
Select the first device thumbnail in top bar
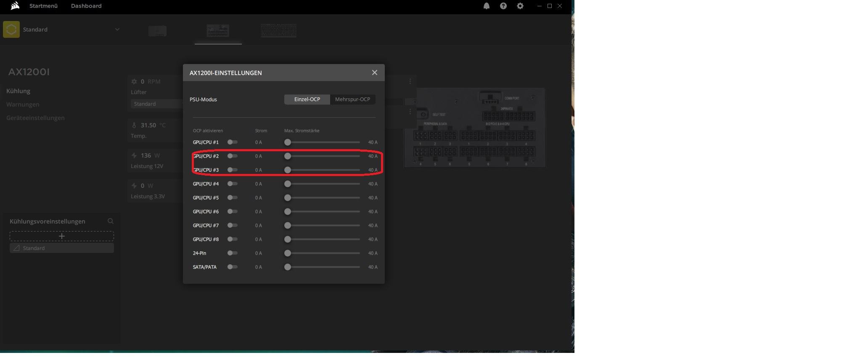click(x=158, y=31)
